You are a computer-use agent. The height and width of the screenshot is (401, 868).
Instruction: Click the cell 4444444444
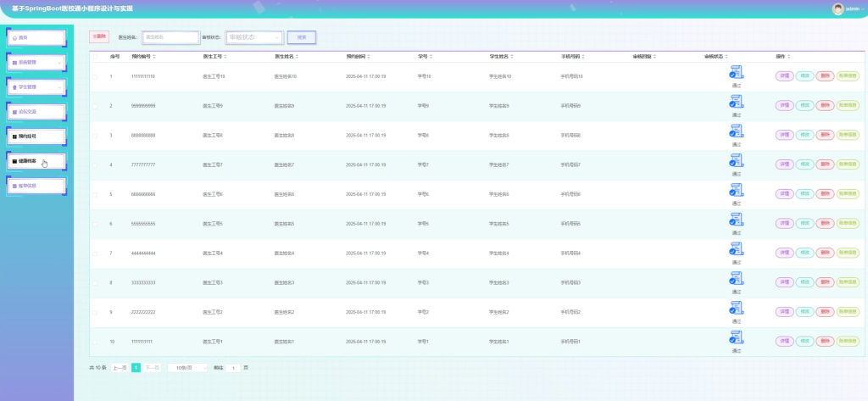tap(143, 253)
